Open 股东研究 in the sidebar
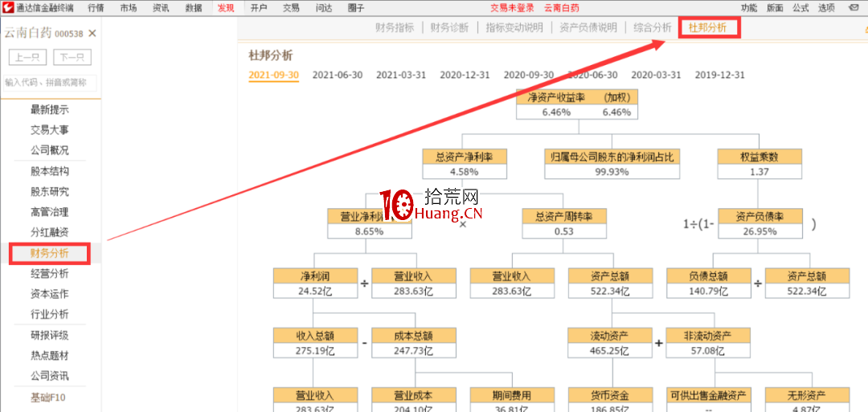This screenshot has height=412, width=868. pyautogui.click(x=50, y=192)
